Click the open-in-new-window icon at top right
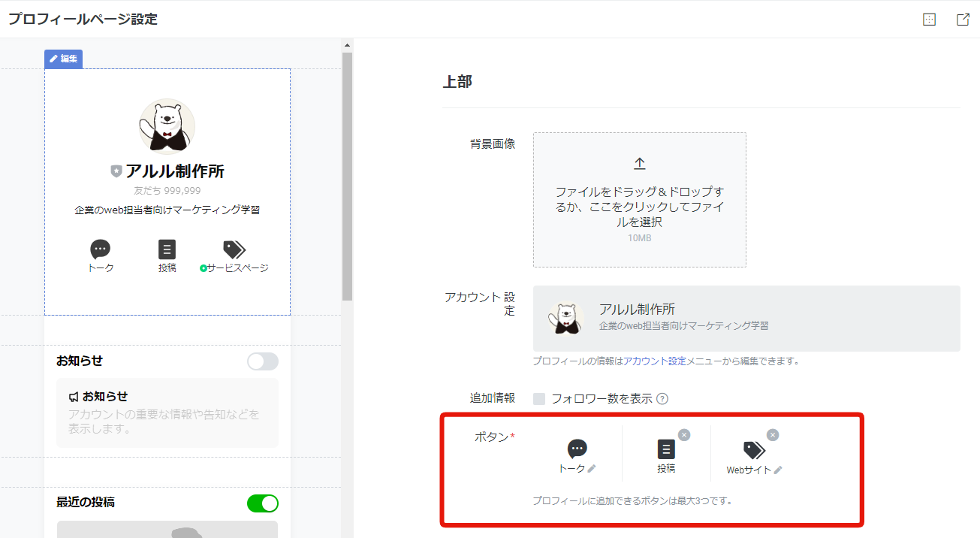 (x=963, y=20)
